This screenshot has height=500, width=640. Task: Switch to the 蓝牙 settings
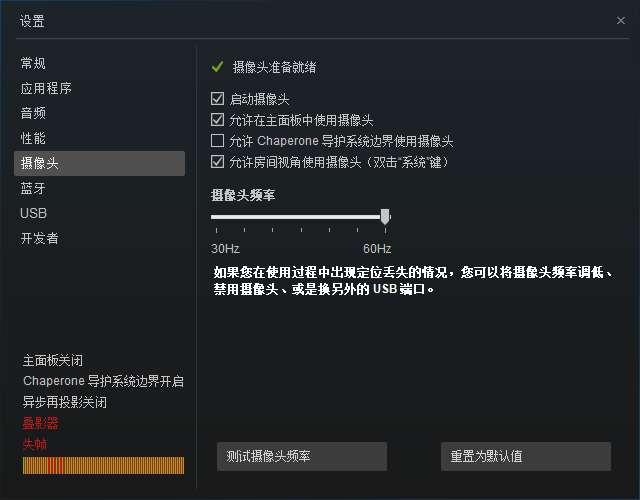pyautogui.click(x=33, y=188)
